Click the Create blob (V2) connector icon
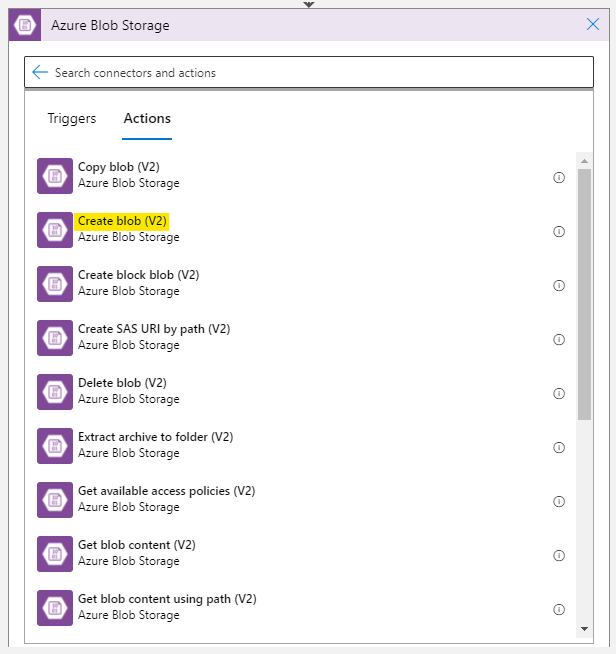 [x=55, y=230]
